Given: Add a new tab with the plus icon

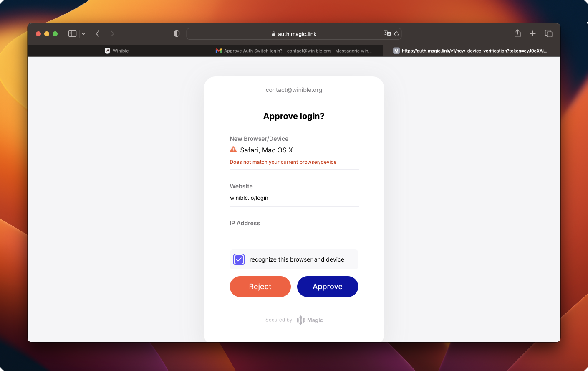Looking at the screenshot, I should pyautogui.click(x=533, y=33).
